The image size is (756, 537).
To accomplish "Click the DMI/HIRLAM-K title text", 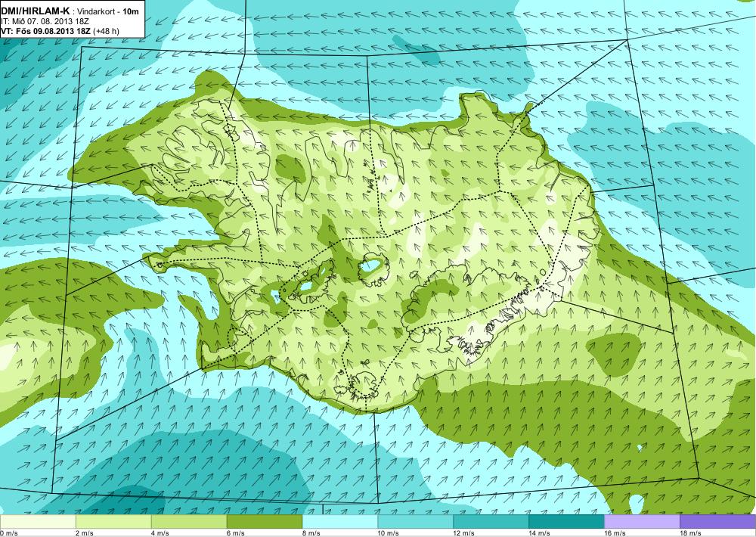I will tap(36, 10).
